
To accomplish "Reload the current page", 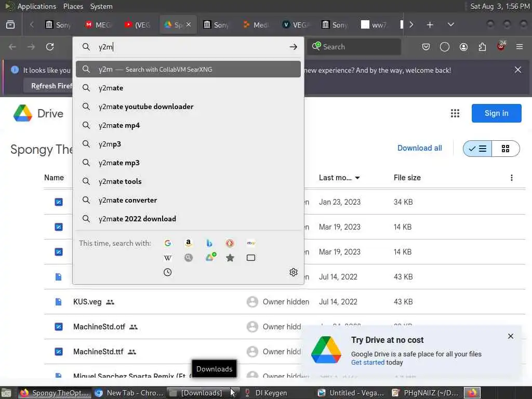I will click(50, 47).
